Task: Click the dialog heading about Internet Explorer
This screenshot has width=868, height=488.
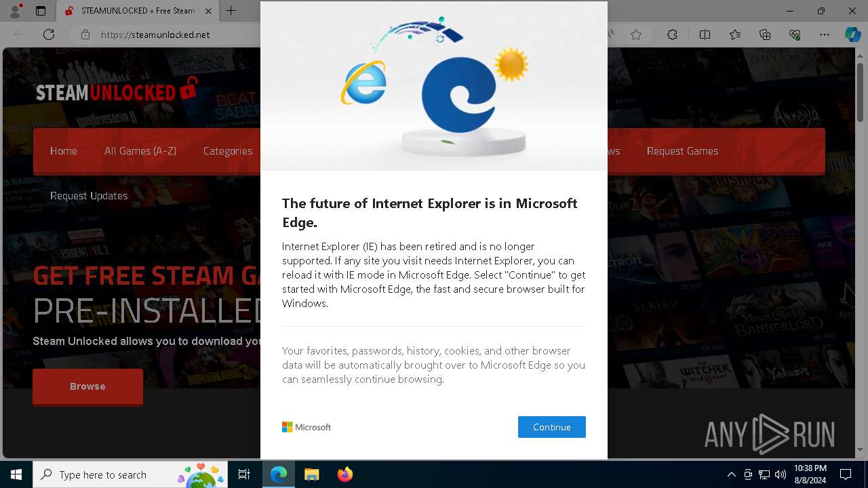Action: (x=430, y=213)
